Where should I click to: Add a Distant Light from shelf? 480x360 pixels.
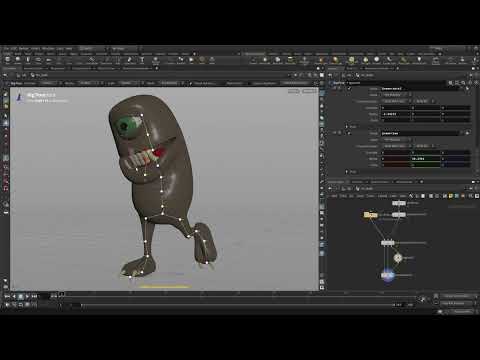(x=336, y=60)
